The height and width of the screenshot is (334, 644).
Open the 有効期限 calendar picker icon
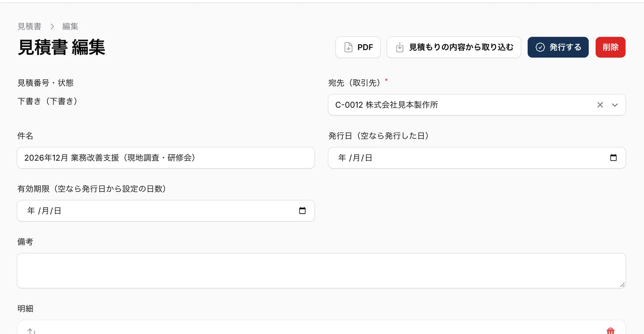tap(302, 211)
